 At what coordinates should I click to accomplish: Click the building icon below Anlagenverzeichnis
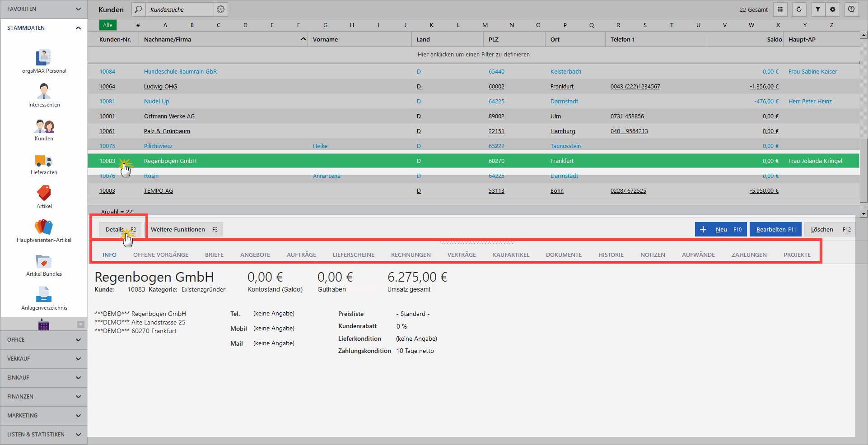tap(44, 324)
